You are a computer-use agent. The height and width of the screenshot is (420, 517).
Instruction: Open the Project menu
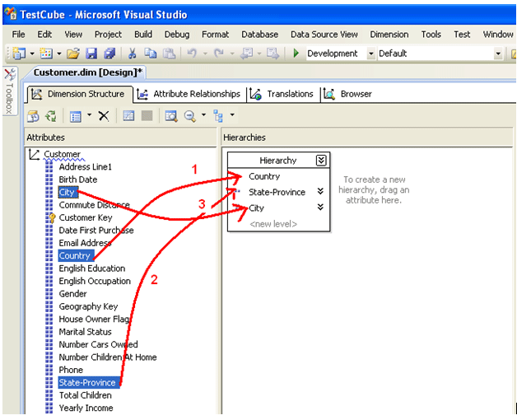[108, 35]
